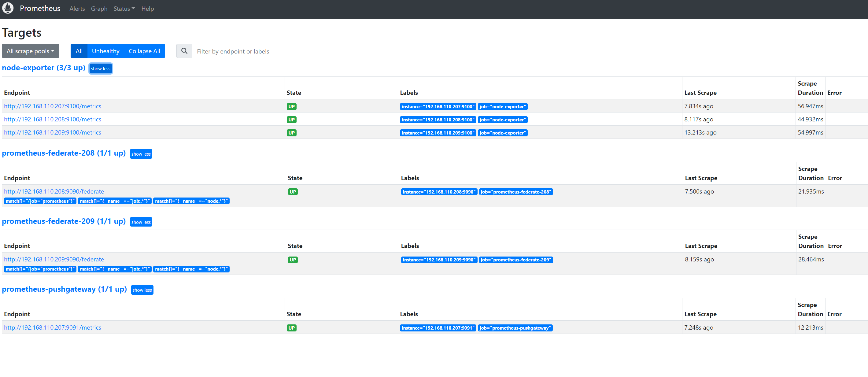868x377 pixels.
Task: Click job="node-exporter" label in 207 row
Action: (x=502, y=106)
